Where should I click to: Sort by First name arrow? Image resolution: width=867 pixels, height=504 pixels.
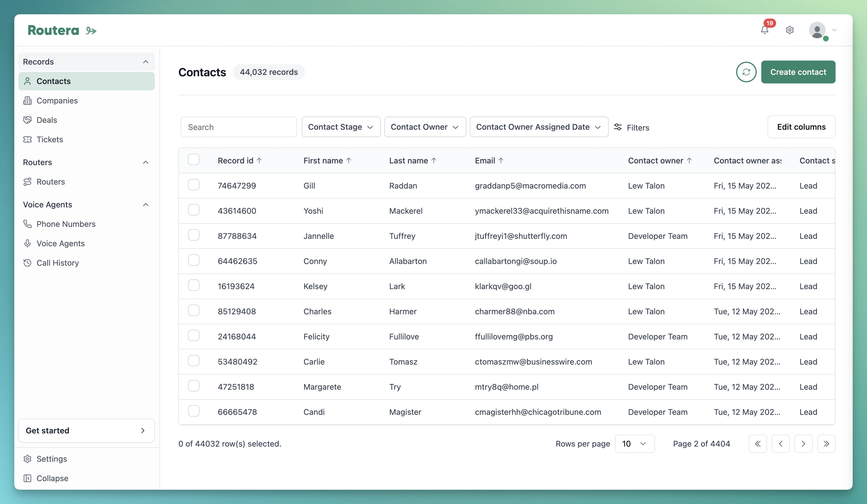(349, 160)
